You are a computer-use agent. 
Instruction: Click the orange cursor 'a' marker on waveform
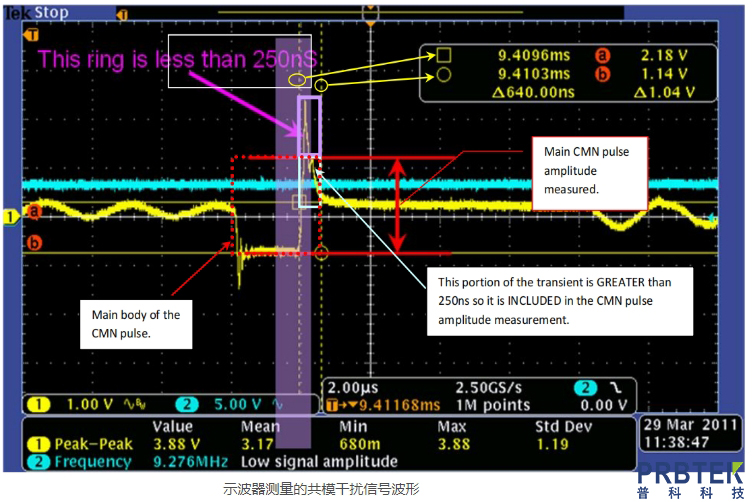tap(36, 211)
